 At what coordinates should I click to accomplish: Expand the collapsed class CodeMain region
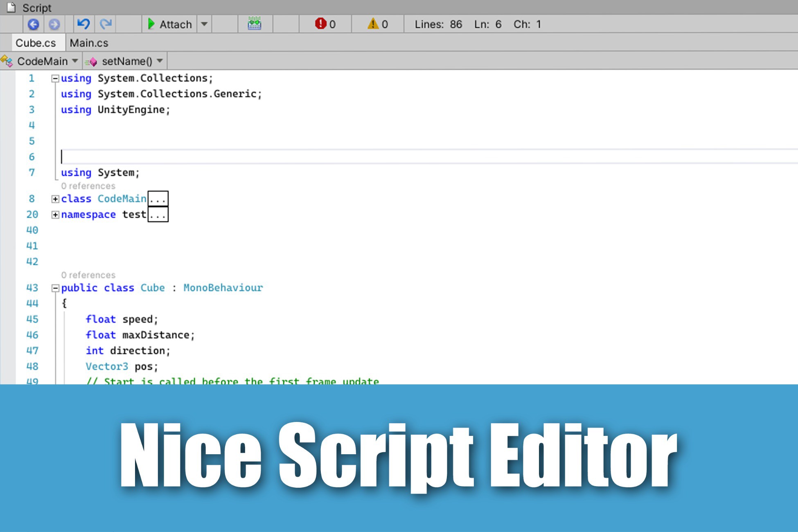(x=55, y=199)
